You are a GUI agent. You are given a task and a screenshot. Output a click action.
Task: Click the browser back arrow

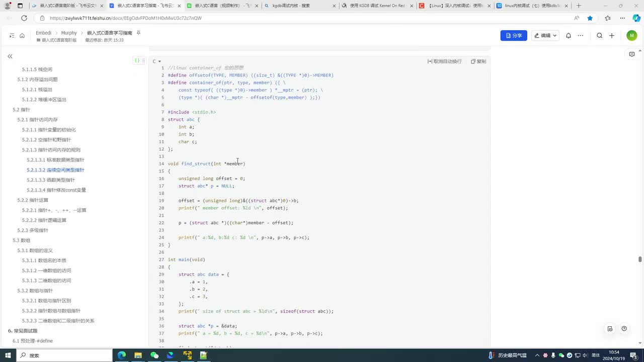click(x=10, y=18)
